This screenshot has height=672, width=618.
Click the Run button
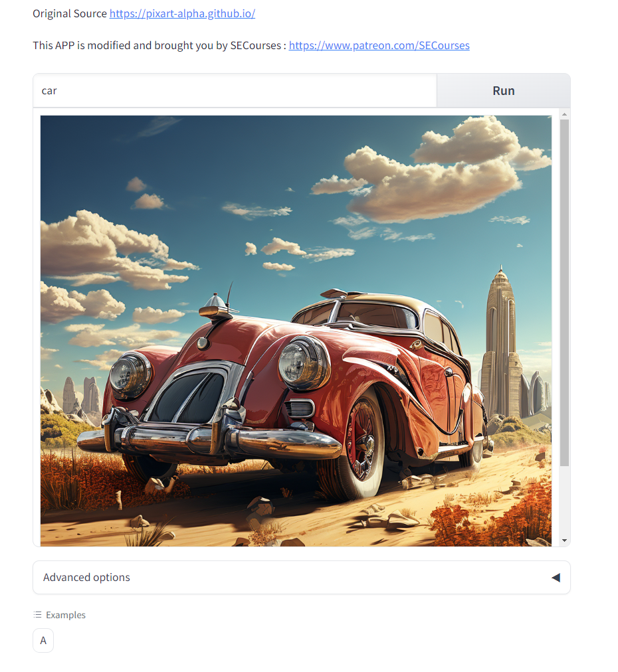coord(504,91)
